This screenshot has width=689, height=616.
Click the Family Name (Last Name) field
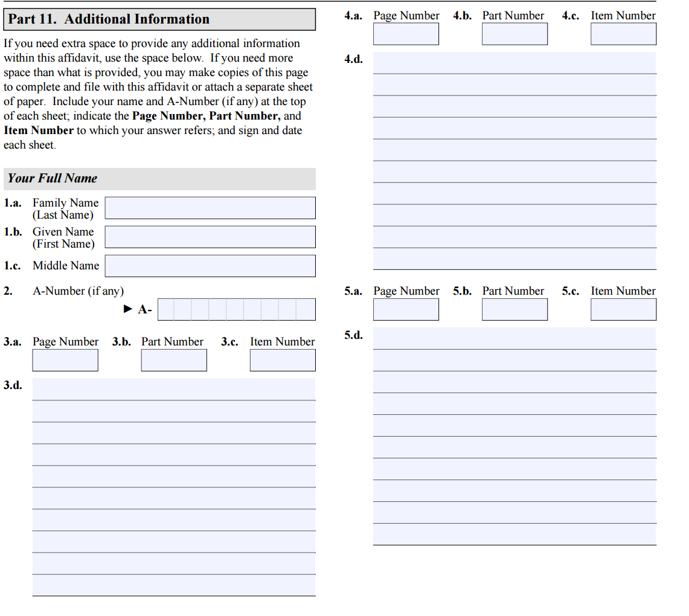point(210,208)
